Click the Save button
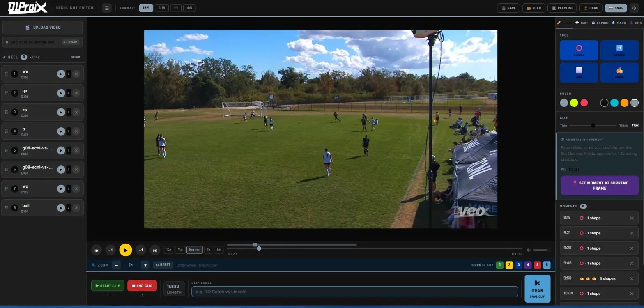Viewport: 644px width, 308px height. tap(508, 8)
